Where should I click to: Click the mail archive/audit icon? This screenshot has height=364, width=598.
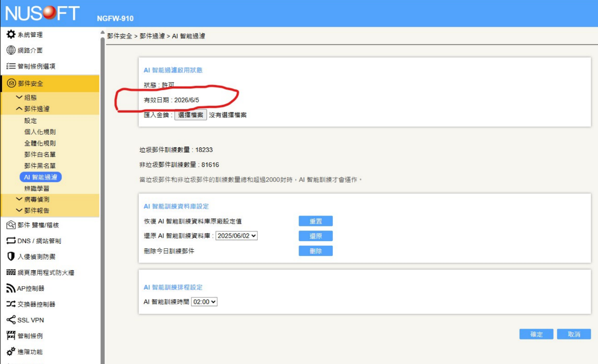tap(11, 225)
